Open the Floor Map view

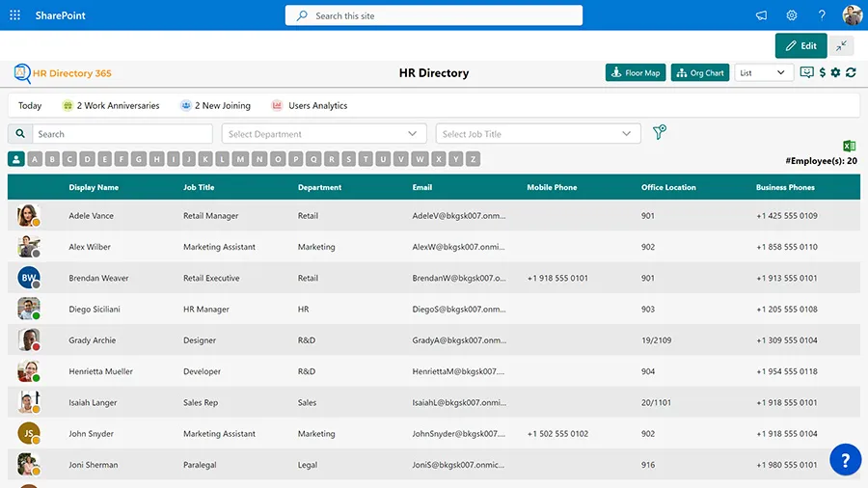click(636, 72)
